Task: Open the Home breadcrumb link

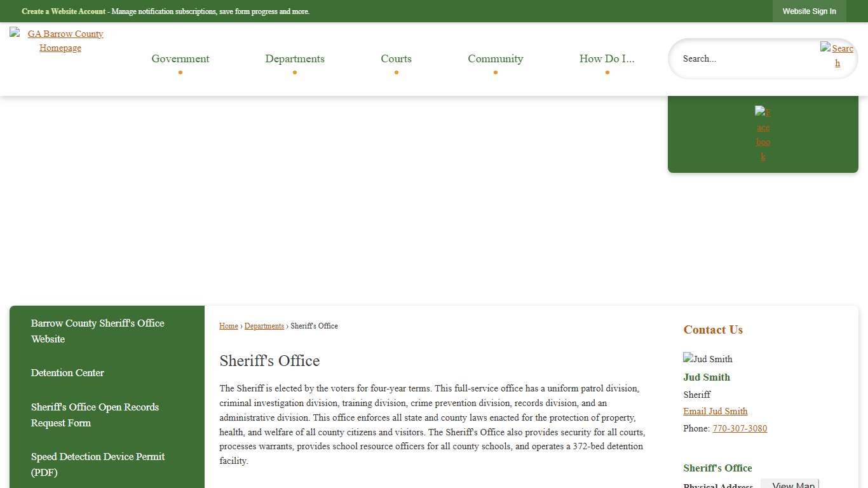Action: pos(228,326)
